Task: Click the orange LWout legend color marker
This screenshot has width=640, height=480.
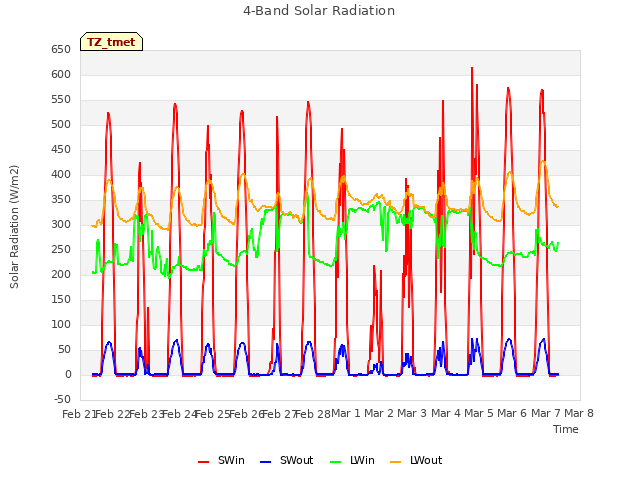Action: click(396, 462)
